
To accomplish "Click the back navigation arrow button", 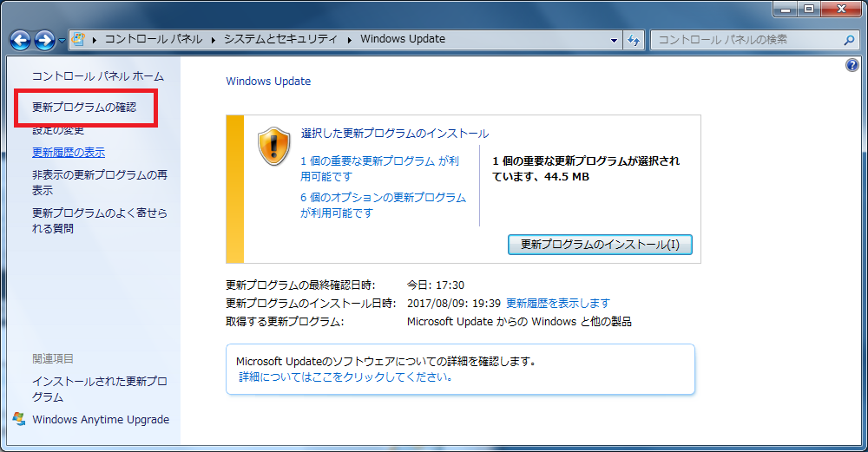I will pyautogui.click(x=21, y=40).
